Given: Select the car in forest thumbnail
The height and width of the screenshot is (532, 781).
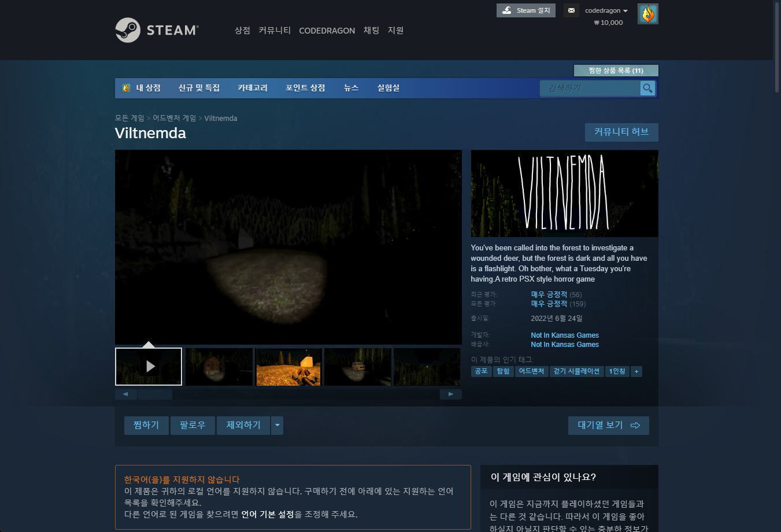Looking at the screenshot, I should (358, 367).
